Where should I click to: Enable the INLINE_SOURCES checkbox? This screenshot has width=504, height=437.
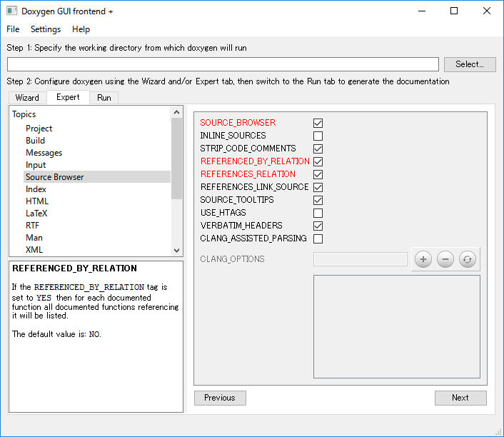318,136
